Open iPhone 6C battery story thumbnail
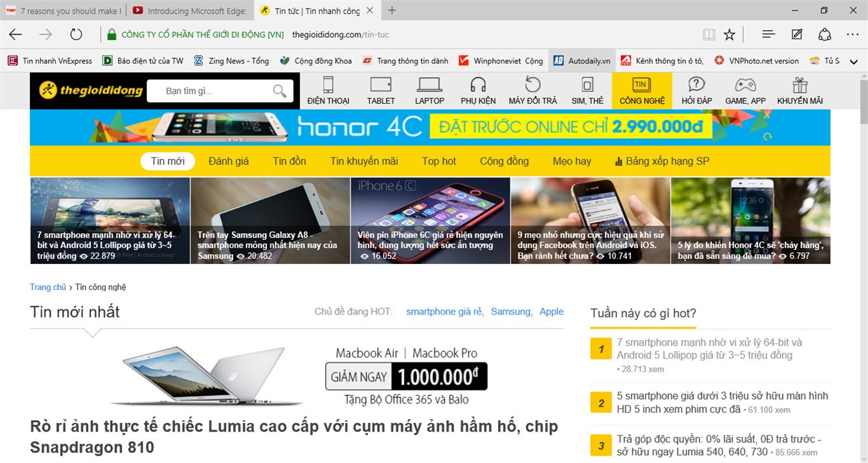 [x=431, y=220]
